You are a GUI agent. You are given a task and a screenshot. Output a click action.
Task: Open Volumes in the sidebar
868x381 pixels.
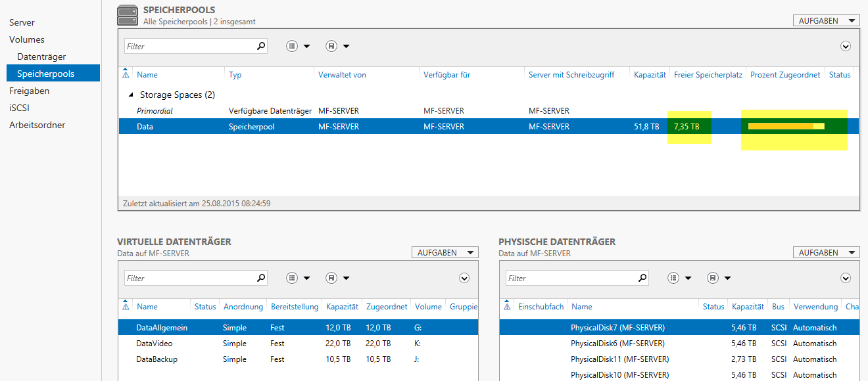pos(26,39)
